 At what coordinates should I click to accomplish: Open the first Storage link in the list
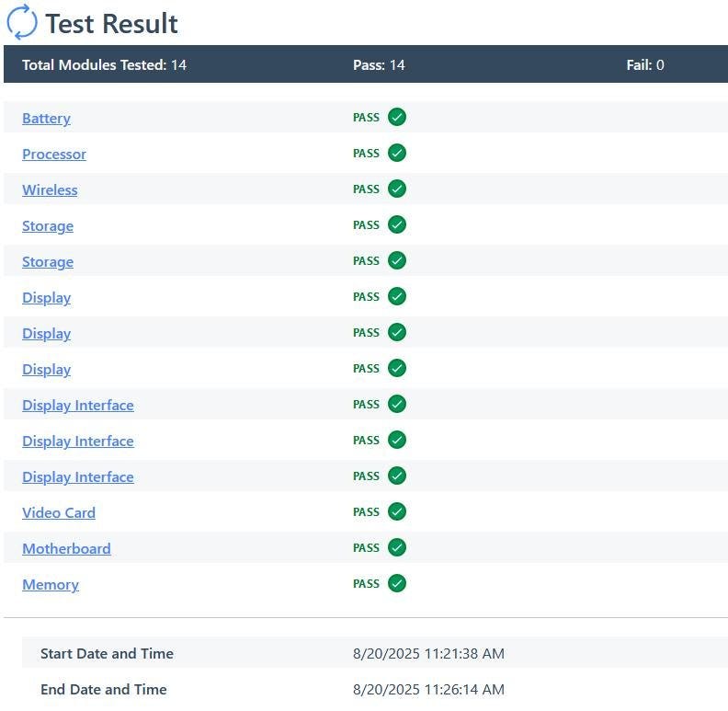coord(48,226)
